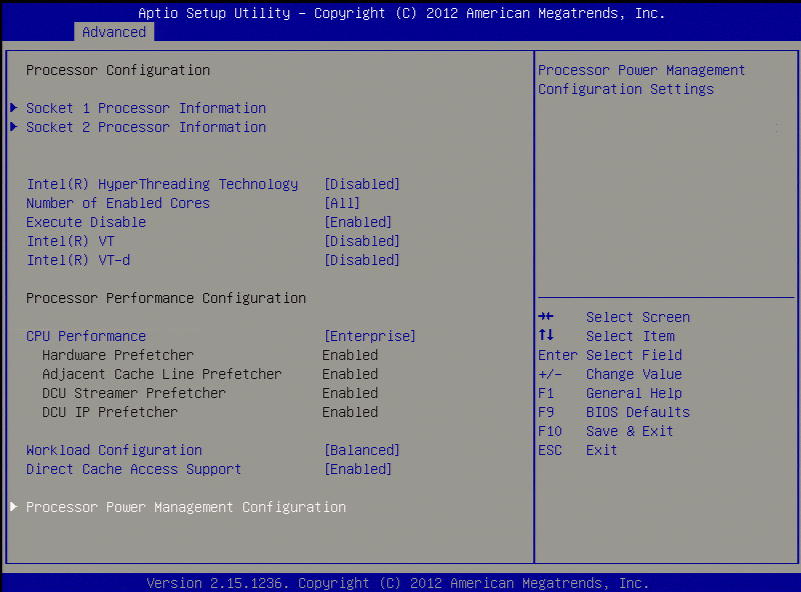This screenshot has width=801, height=592.
Task: Click left-right arrows Select Screen icon
Action: pos(546,316)
